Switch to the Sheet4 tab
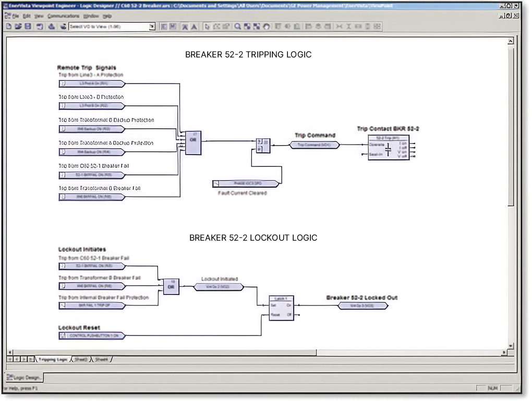This screenshot has width=532, height=403. pyautogui.click(x=101, y=360)
